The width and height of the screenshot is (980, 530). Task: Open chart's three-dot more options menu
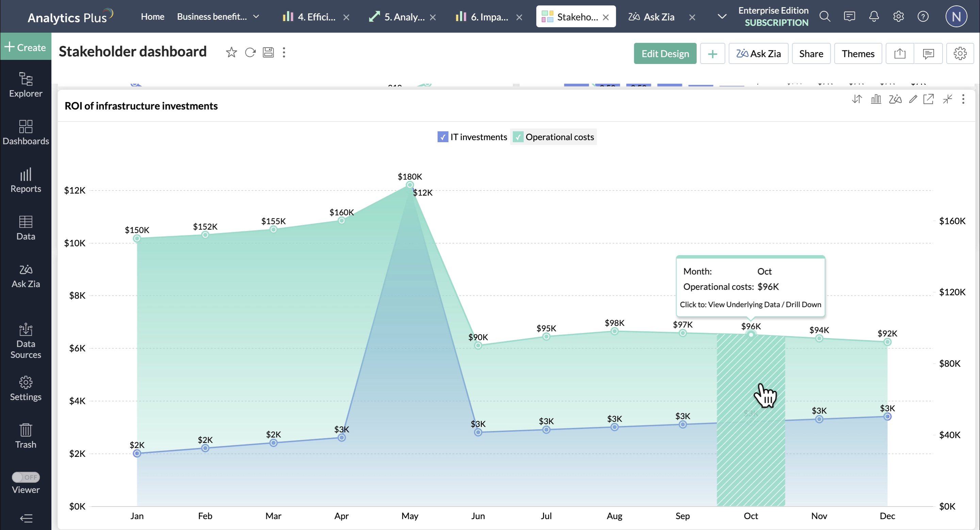tap(963, 99)
